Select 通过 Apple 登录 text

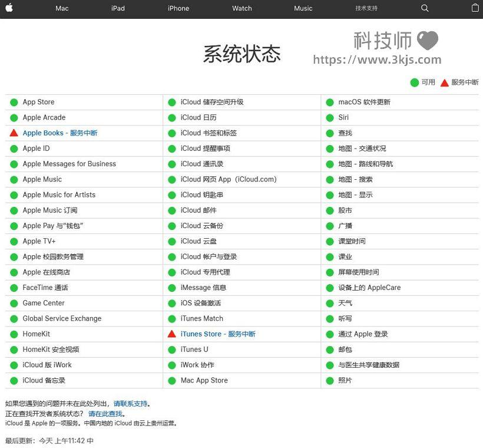point(363,334)
